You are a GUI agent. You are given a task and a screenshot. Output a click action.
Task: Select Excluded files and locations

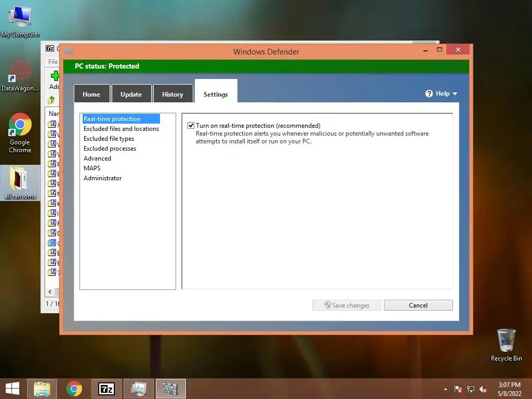121,129
